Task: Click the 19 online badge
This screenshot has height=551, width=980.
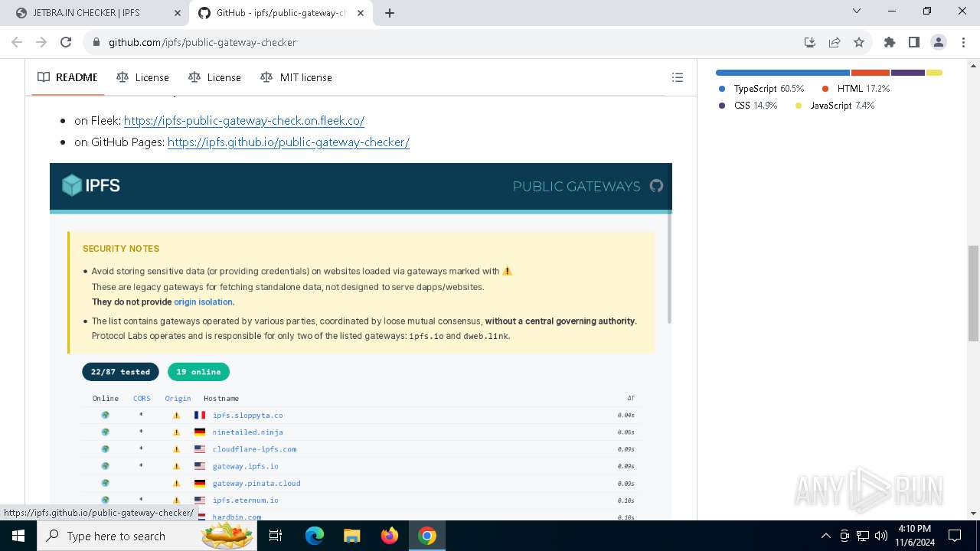Action: (x=198, y=372)
